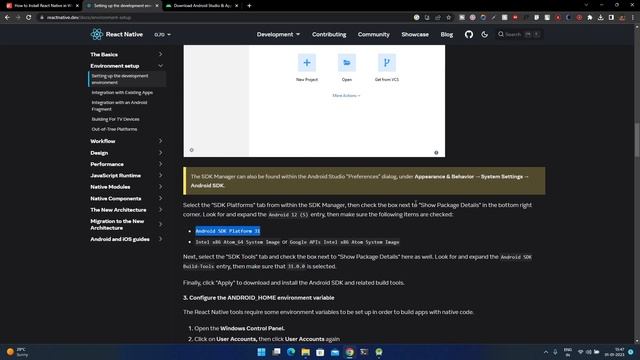This screenshot has height=360, width=640.
Task: Open Mail app from taskbar
Action: pyautogui.click(x=335, y=352)
